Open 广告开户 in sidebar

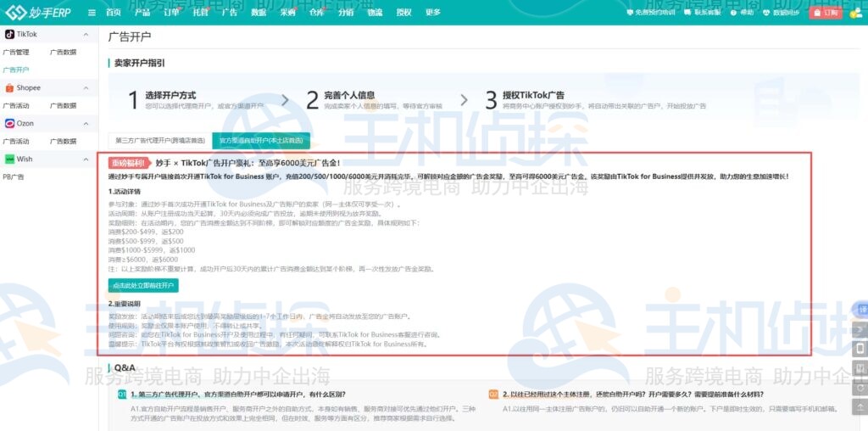tap(16, 70)
